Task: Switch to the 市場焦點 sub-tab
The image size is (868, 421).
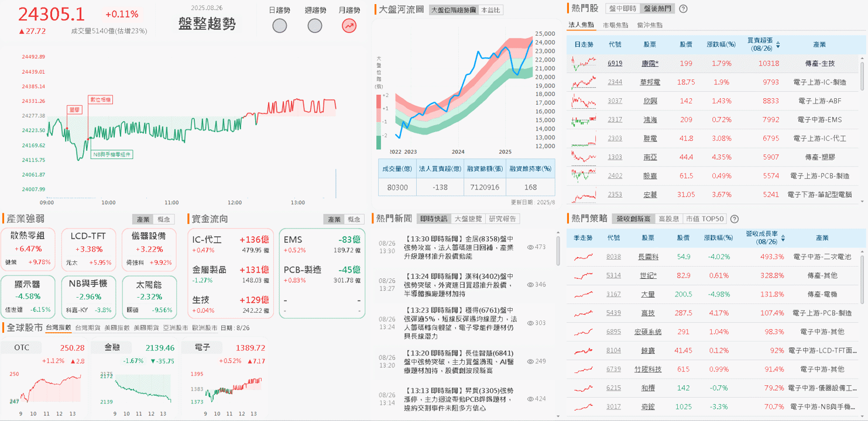Action: tap(616, 25)
